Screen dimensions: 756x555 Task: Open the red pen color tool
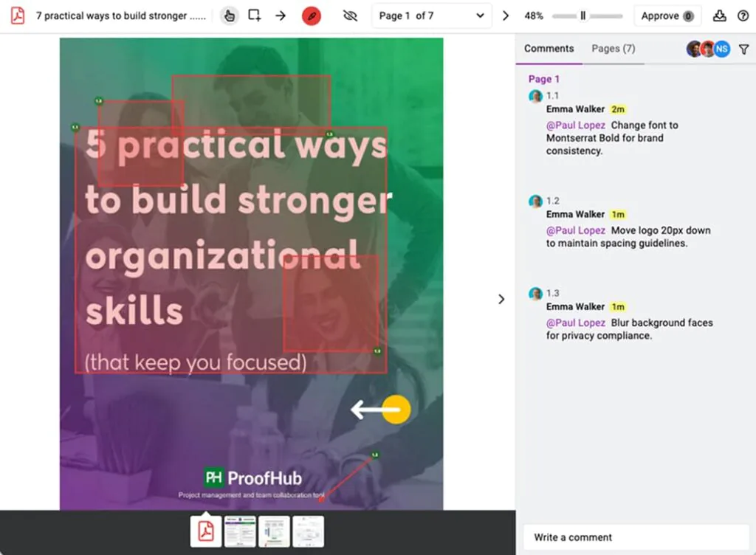point(312,15)
